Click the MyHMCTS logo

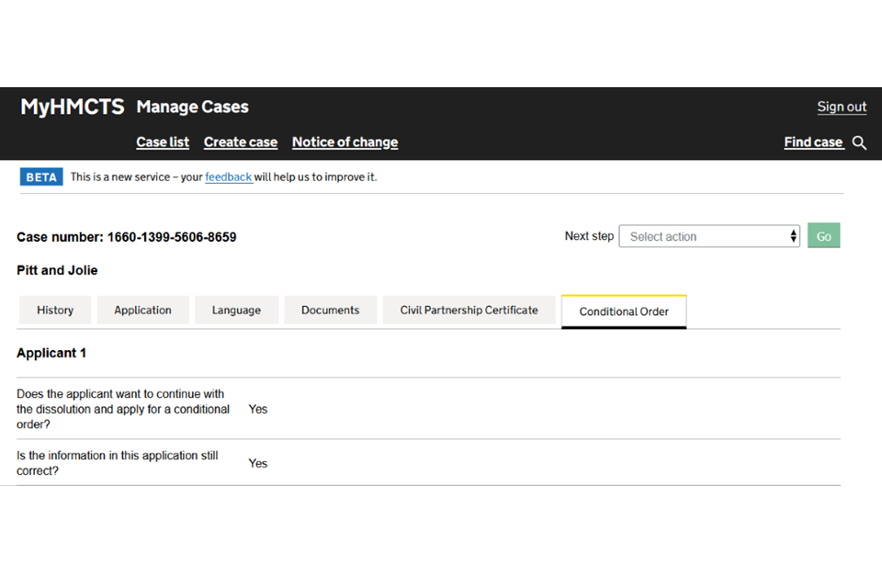73,107
